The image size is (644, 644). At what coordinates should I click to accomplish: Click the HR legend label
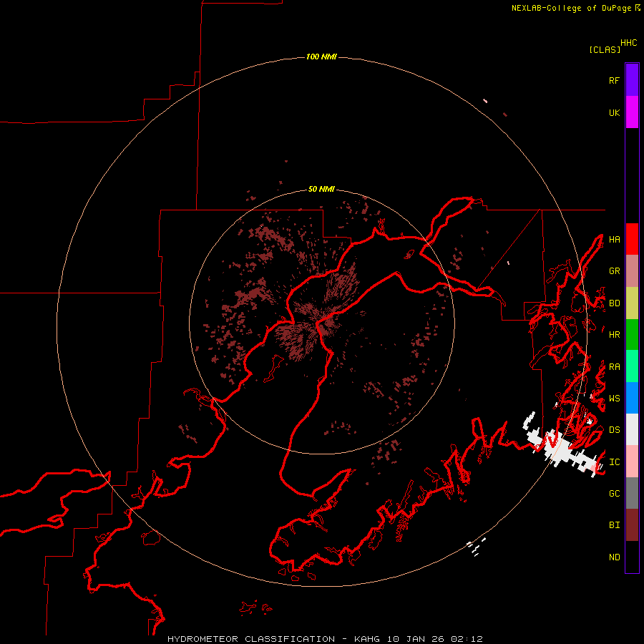[614, 335]
